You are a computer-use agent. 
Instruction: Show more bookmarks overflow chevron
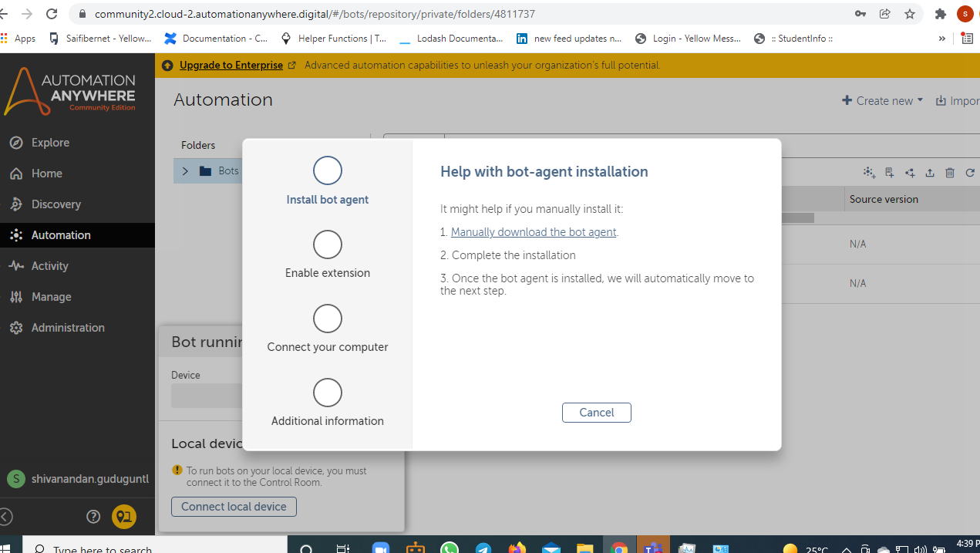tap(941, 39)
